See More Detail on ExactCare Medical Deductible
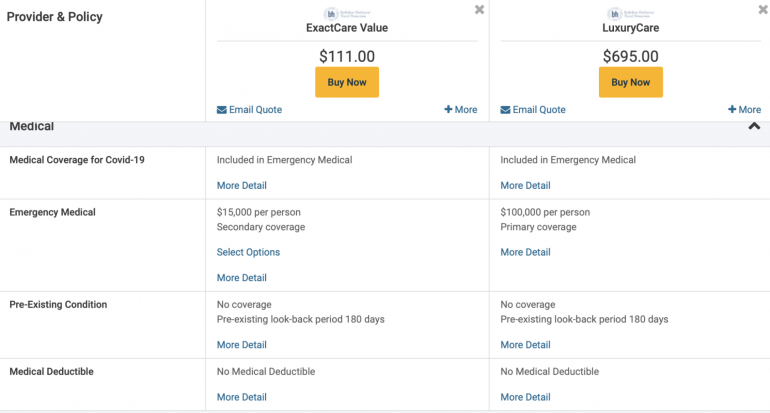This screenshot has width=770, height=413. coord(242,397)
